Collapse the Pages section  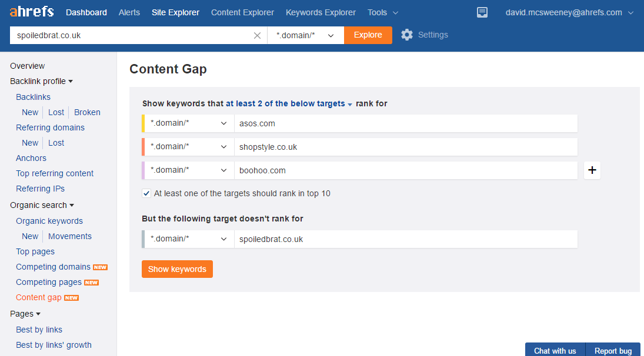pos(25,314)
